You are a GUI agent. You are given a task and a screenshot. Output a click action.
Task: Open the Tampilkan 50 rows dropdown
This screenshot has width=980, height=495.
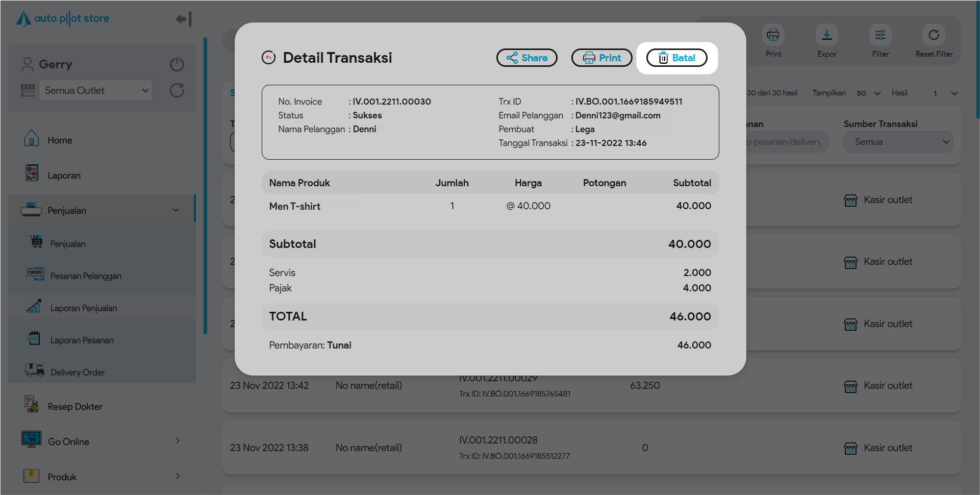tap(868, 93)
